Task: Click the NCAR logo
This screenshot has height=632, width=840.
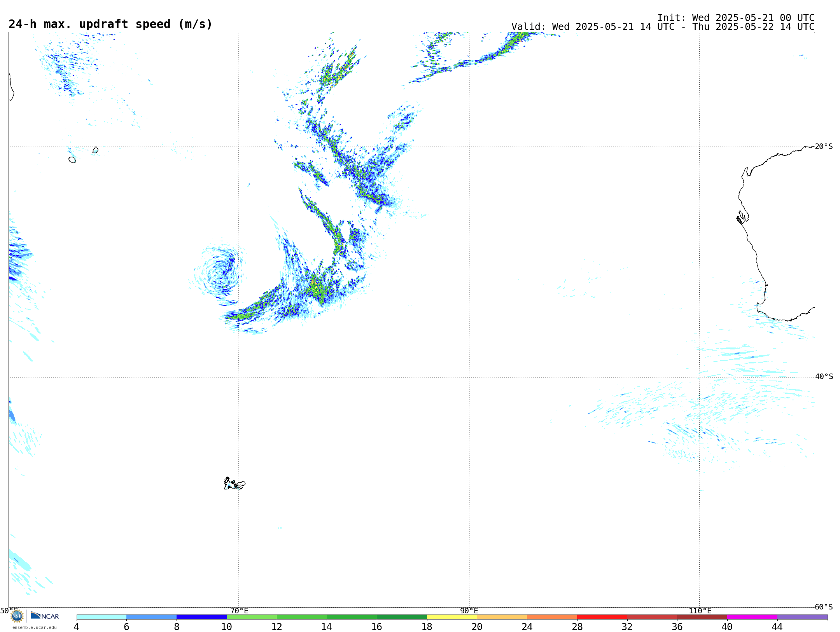Action: (45, 616)
